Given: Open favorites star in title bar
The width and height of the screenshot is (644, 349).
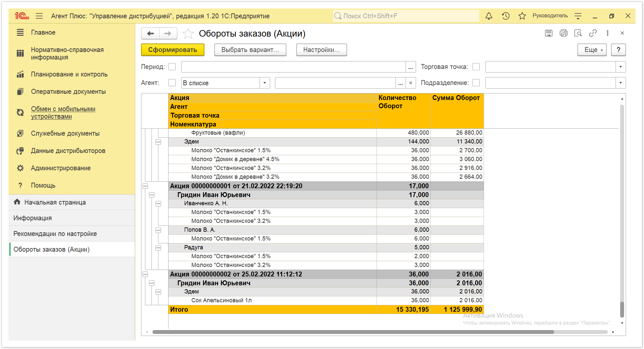Looking at the screenshot, I should point(522,16).
